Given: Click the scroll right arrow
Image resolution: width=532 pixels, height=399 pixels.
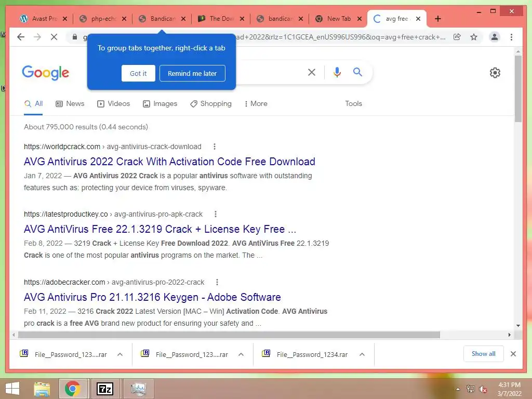Looking at the screenshot, I should click(509, 335).
